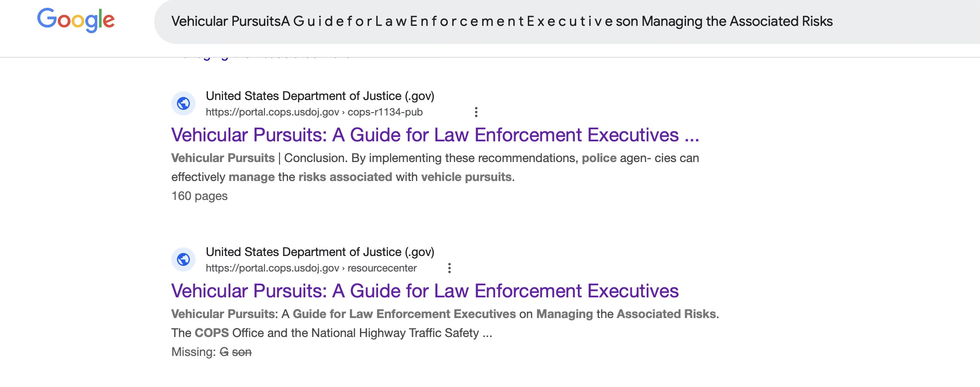
Task: Click the globe favicon of the first result
Action: [x=183, y=103]
